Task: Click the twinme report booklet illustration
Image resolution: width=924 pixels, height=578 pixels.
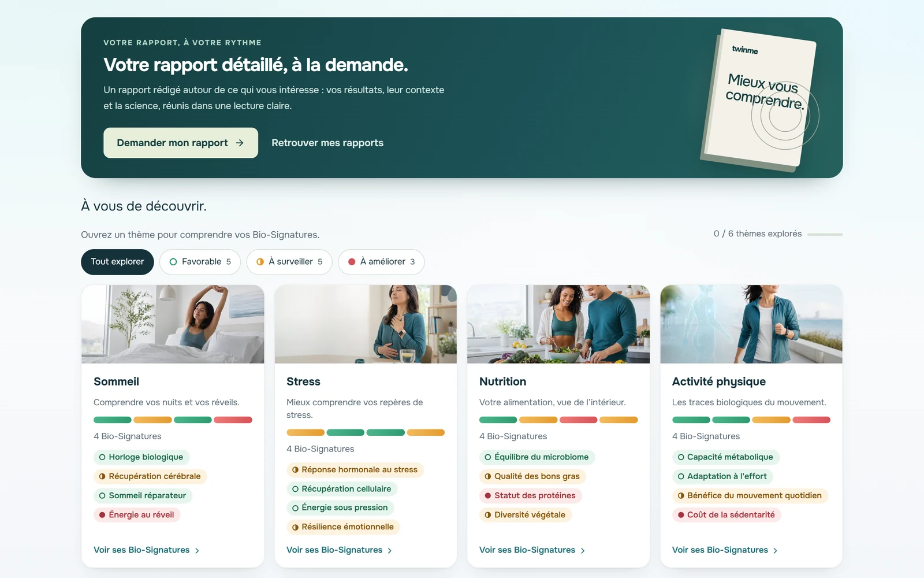Action: coord(759,100)
